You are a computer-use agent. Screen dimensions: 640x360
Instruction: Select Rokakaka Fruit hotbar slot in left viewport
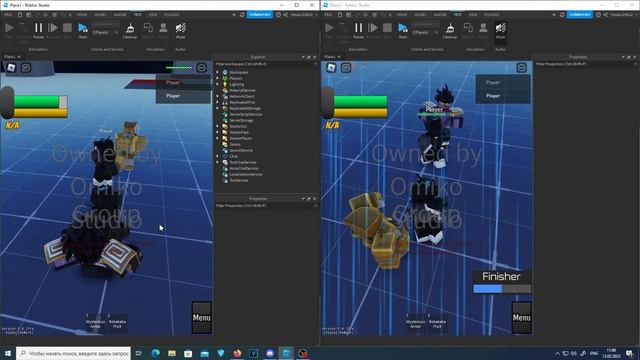click(117, 322)
